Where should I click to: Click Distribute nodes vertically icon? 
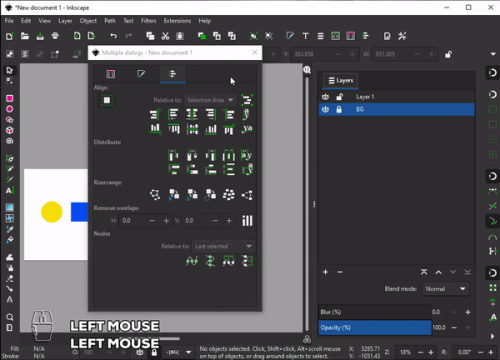247,261
